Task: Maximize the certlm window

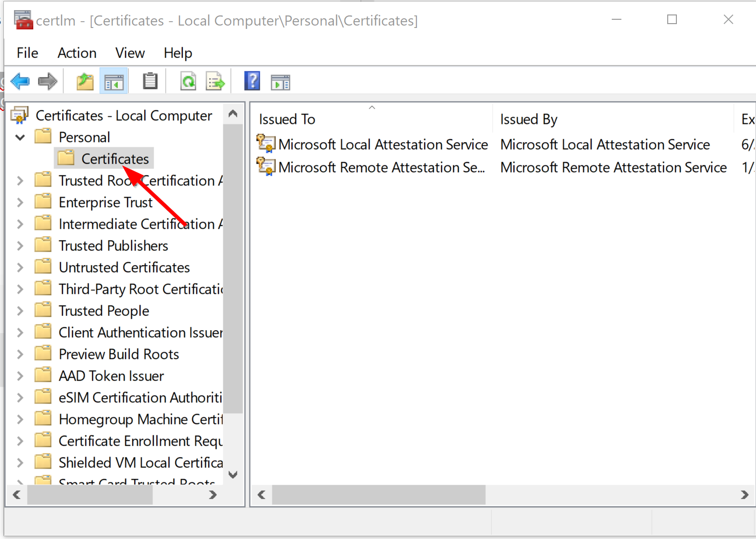Action: click(x=672, y=19)
